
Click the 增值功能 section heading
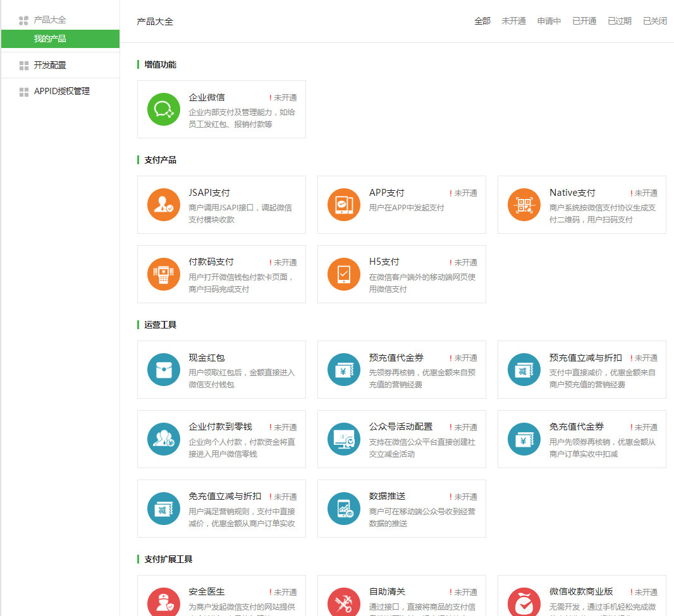tap(161, 65)
